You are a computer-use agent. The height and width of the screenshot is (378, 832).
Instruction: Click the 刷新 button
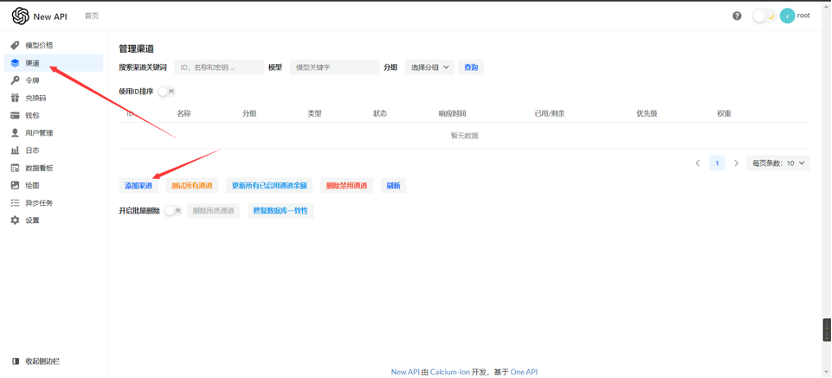click(x=393, y=185)
